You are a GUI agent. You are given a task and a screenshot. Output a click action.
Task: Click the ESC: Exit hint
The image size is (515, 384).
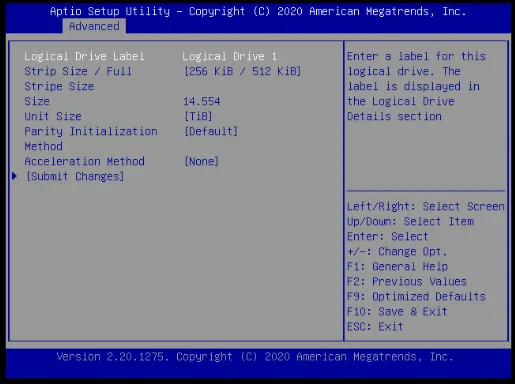click(x=375, y=326)
